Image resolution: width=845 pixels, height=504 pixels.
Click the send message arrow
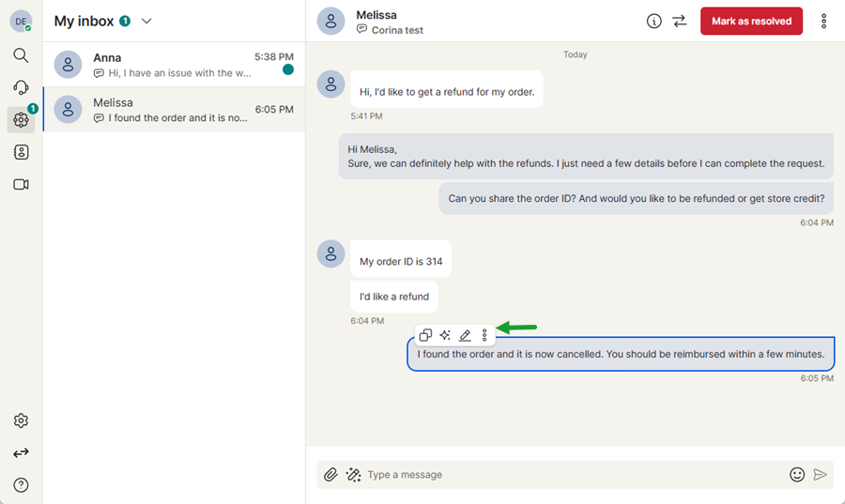click(x=820, y=475)
